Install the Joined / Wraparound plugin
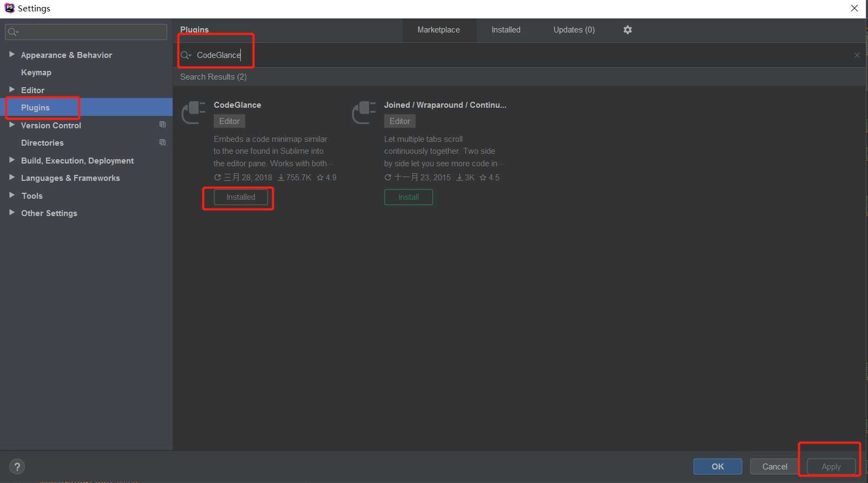868x483 pixels. click(x=409, y=197)
